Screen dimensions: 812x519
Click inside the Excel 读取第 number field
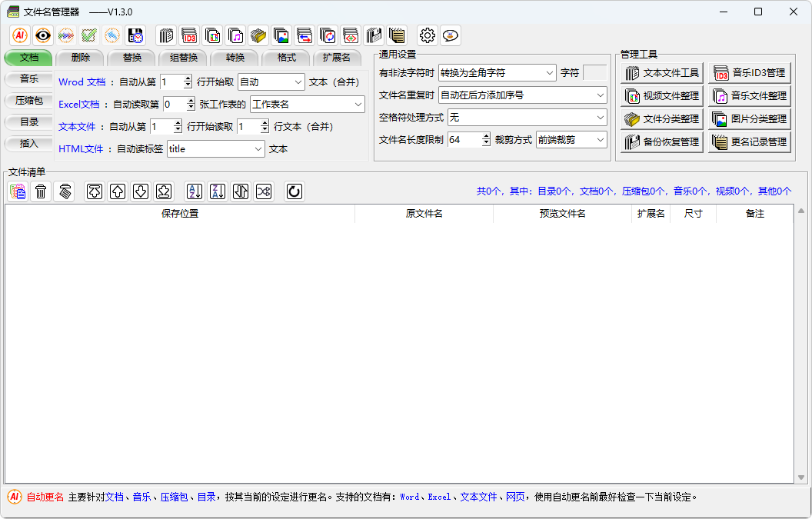173,104
